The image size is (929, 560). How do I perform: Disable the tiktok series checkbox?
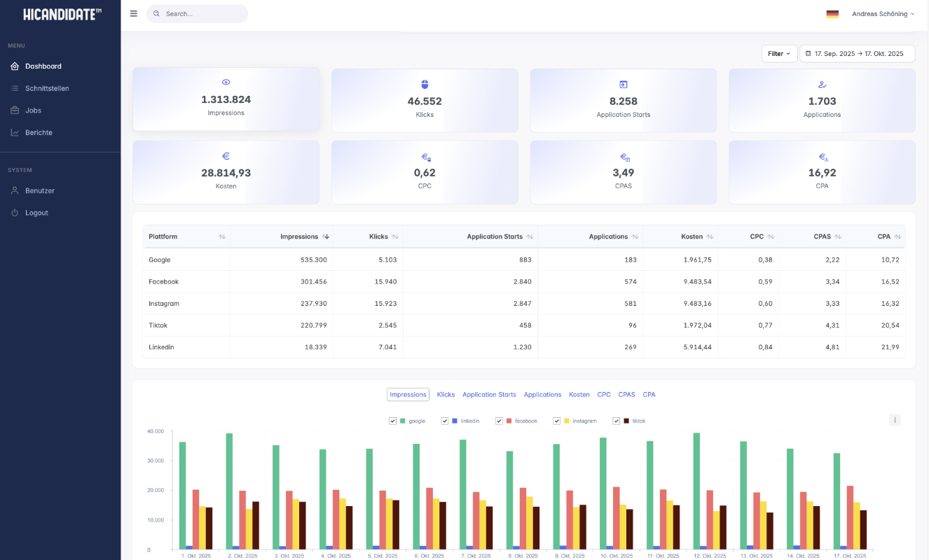click(x=617, y=421)
